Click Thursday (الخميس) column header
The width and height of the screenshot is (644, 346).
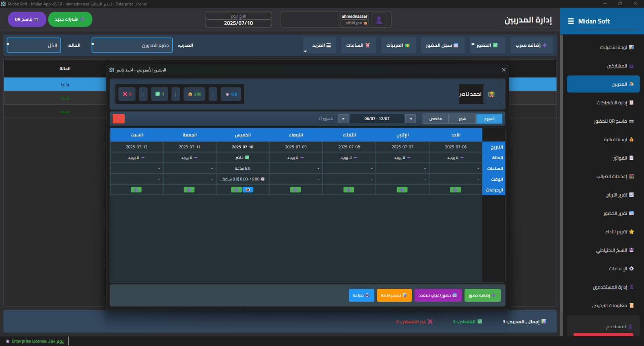pyautogui.click(x=243, y=135)
